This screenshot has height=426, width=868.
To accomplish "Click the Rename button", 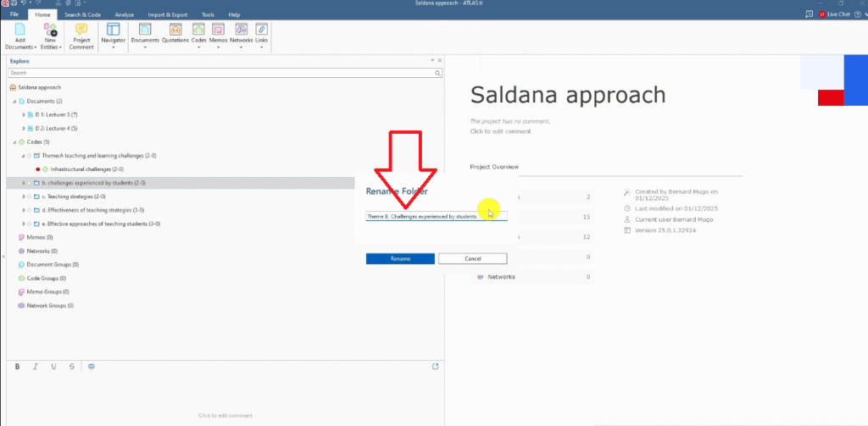I will pyautogui.click(x=400, y=258).
